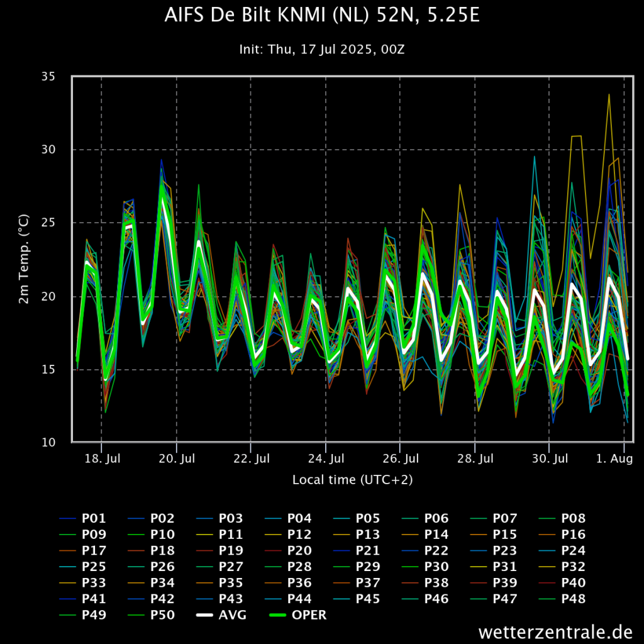Click the P10 legend label
Viewport: 644px width, 644px height.
pyautogui.click(x=163, y=535)
